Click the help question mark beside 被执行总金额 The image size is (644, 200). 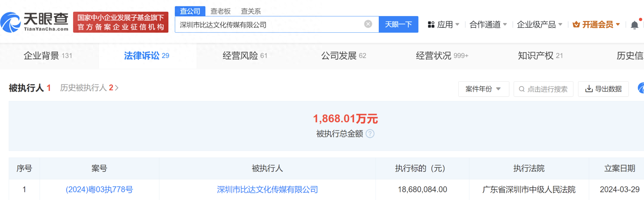coord(370,134)
